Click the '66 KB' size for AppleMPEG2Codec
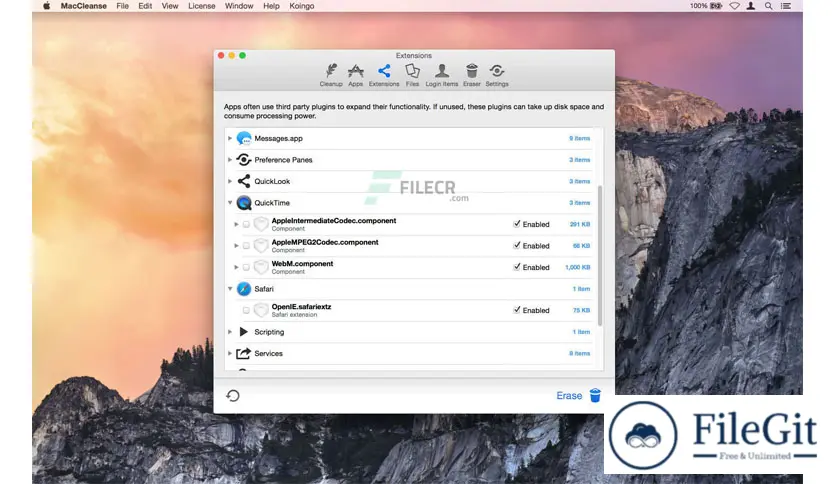Screen dimensions: 836x484 pyautogui.click(x=581, y=246)
